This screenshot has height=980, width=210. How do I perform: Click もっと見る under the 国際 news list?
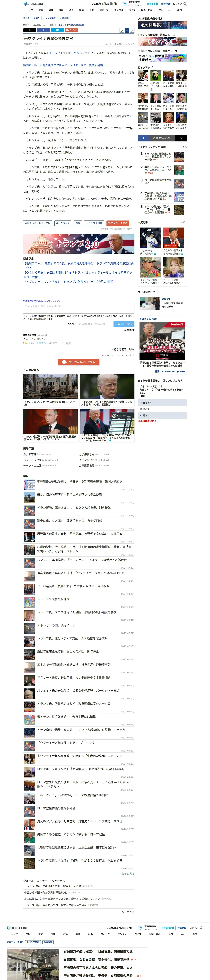click(128, 874)
